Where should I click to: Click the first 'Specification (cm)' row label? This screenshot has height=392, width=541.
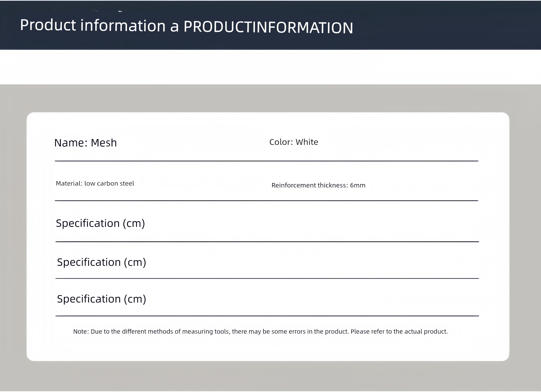pyautogui.click(x=100, y=223)
